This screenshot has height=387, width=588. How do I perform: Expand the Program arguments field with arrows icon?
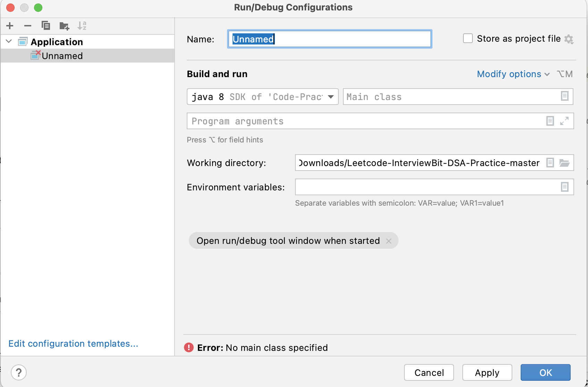(x=564, y=121)
